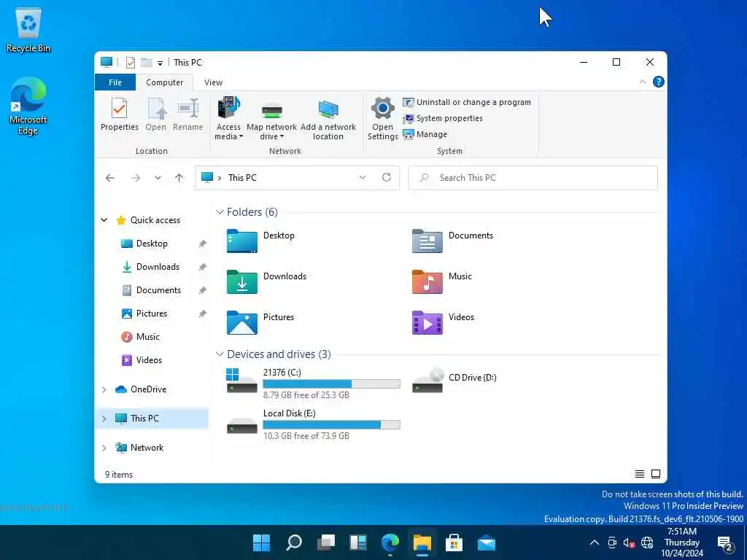Click the Search This PC field
This screenshot has height=560, width=747.
click(533, 178)
